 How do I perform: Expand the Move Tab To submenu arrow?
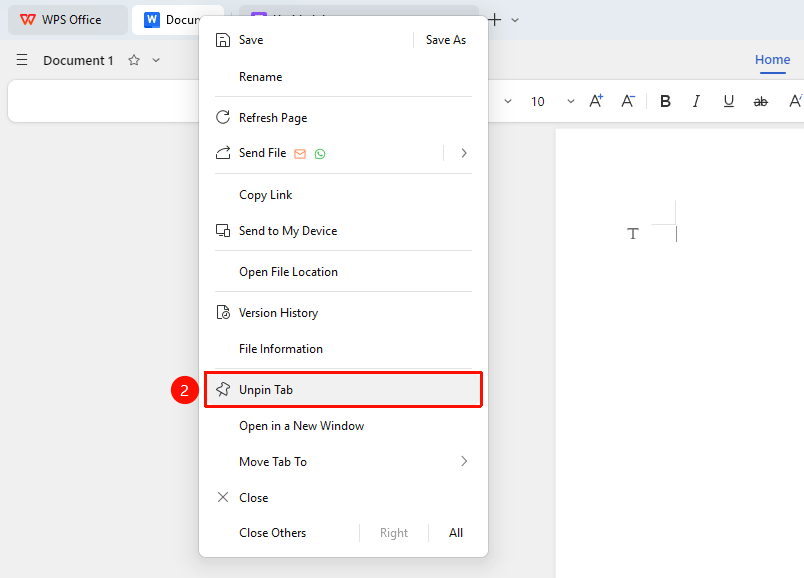tap(464, 461)
